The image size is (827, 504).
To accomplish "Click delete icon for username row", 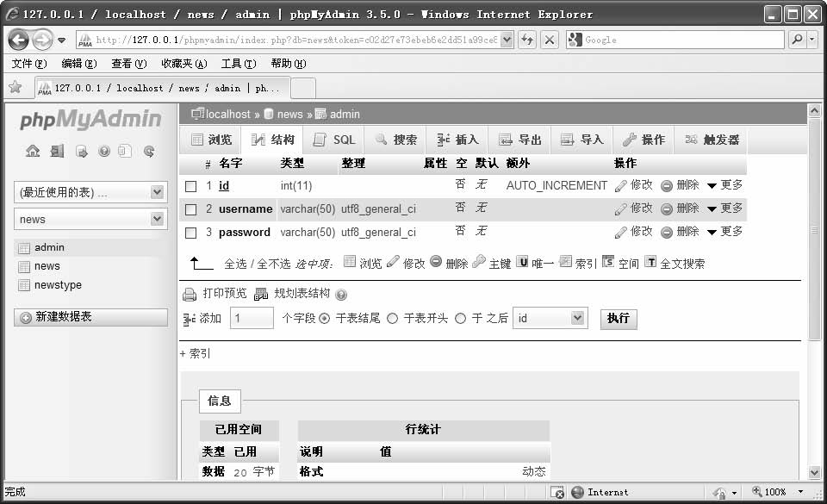I will click(667, 208).
